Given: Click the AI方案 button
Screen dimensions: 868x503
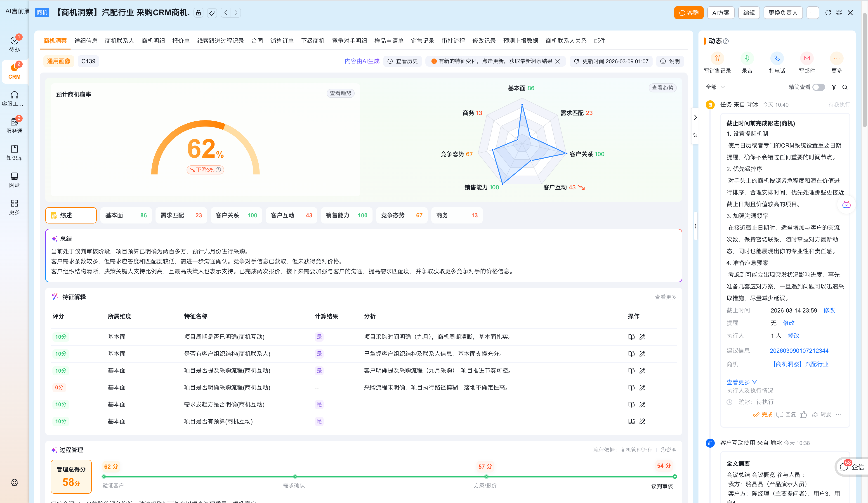Looking at the screenshot, I should pyautogui.click(x=721, y=13).
